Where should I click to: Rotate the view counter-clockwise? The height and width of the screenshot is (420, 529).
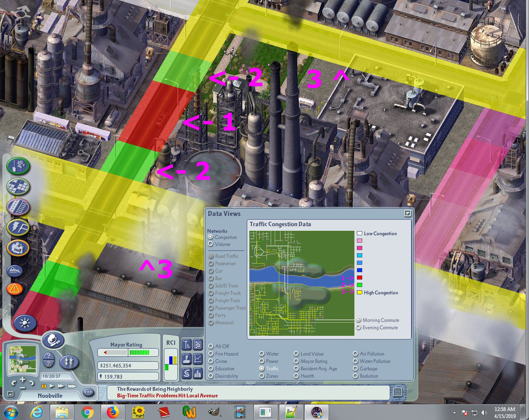[14, 383]
